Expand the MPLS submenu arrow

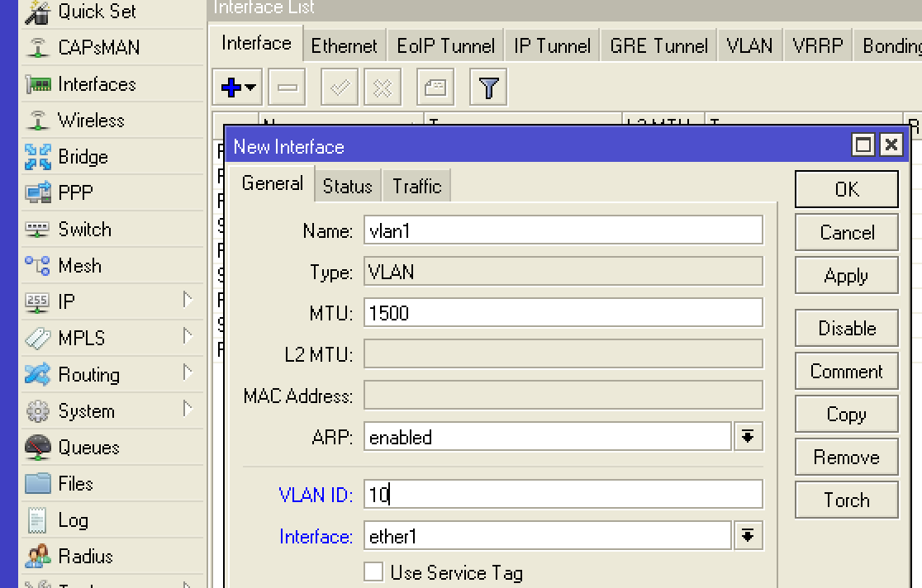click(188, 336)
